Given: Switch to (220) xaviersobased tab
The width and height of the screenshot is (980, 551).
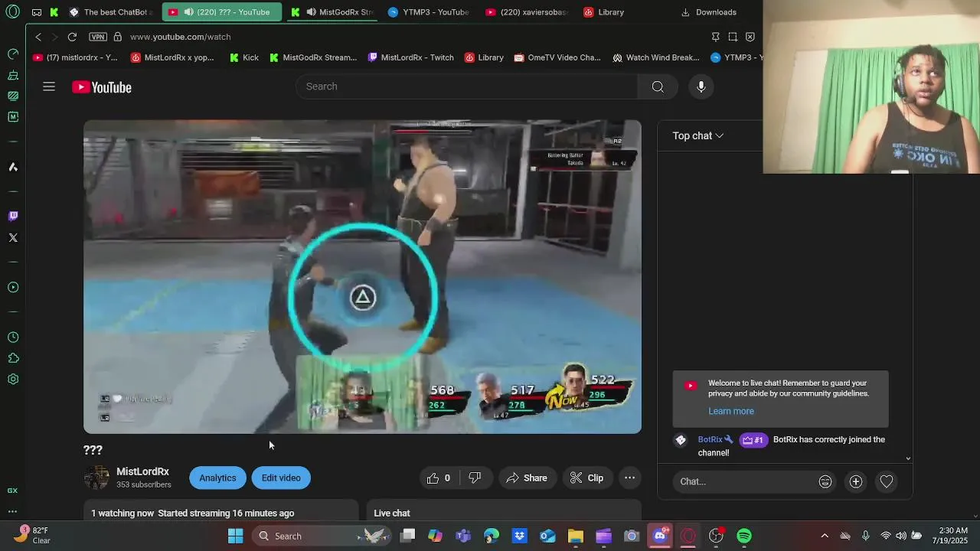Looking at the screenshot, I should 527,12.
